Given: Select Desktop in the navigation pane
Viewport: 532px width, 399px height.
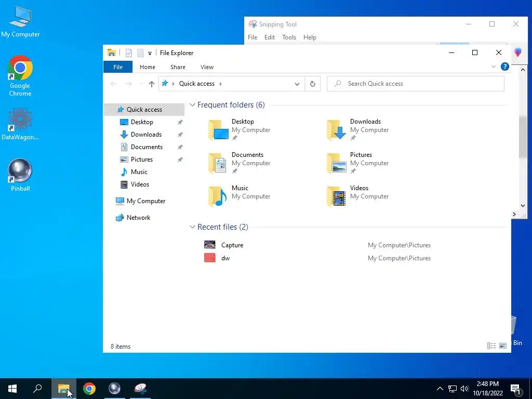Looking at the screenshot, I should click(x=142, y=122).
